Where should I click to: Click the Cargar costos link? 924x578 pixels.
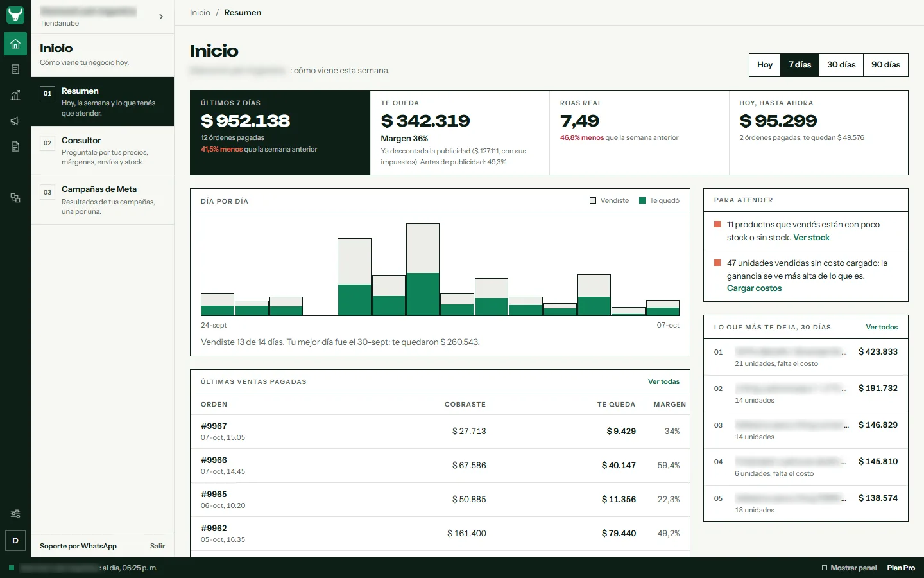coord(754,288)
